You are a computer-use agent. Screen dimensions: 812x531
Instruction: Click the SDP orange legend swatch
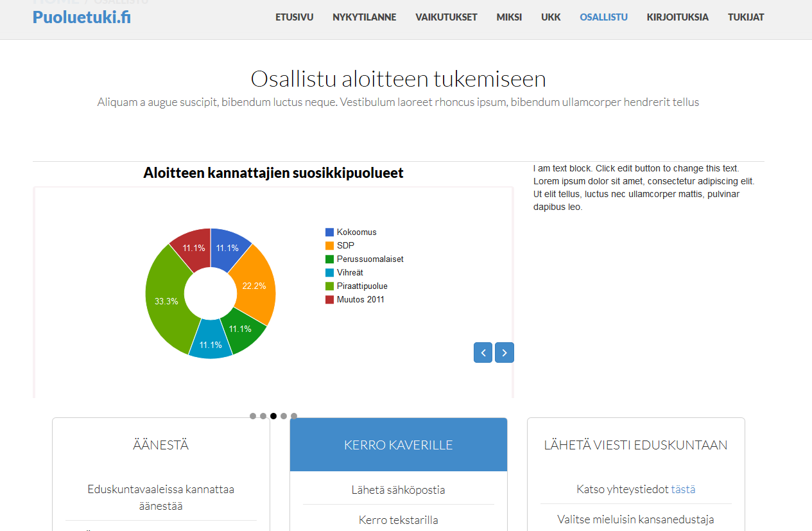tap(330, 246)
